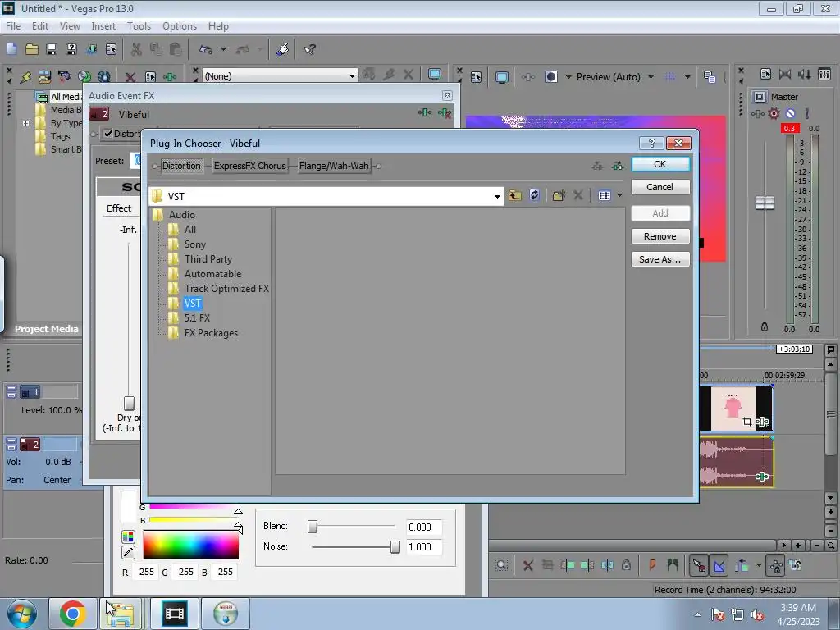Image resolution: width=840 pixels, height=630 pixels.
Task: Open the Auto Ripple mode dropdown arrow
Action: coord(759,564)
